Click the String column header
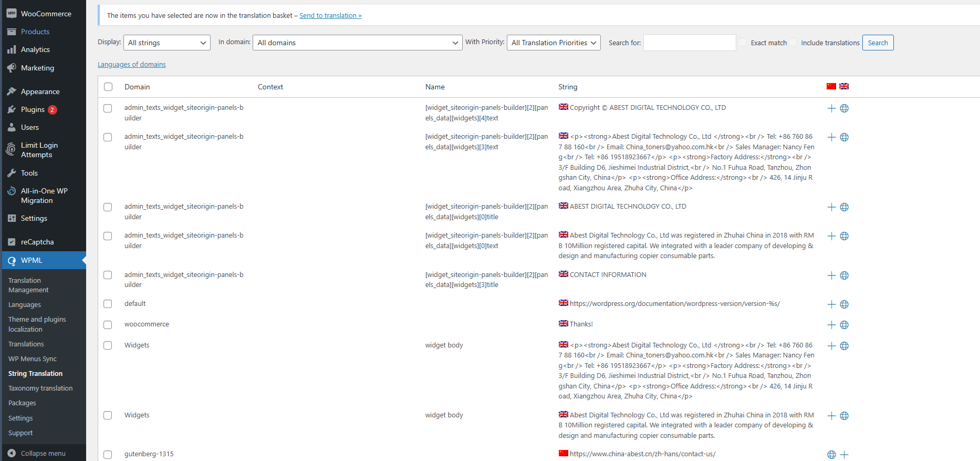Screen dimensions: 980x461 point(568,87)
